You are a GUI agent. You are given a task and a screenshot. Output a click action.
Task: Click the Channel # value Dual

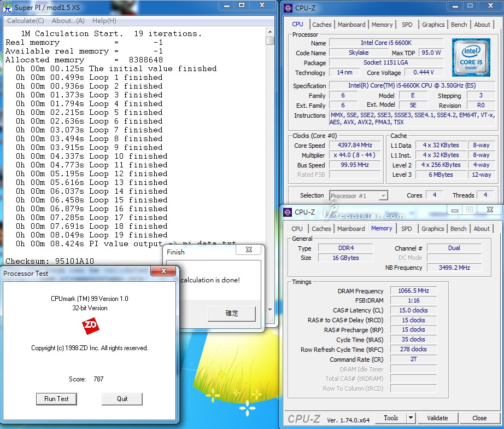454,248
